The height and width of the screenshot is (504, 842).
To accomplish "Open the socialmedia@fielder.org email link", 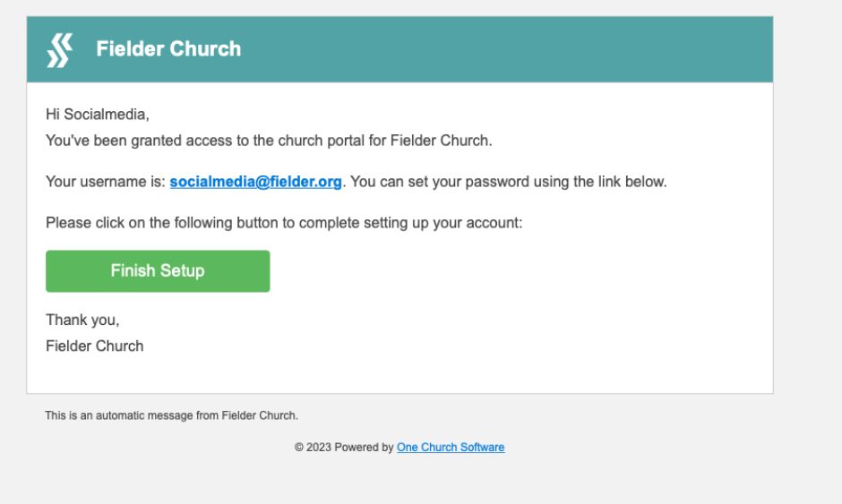I will click(x=256, y=182).
